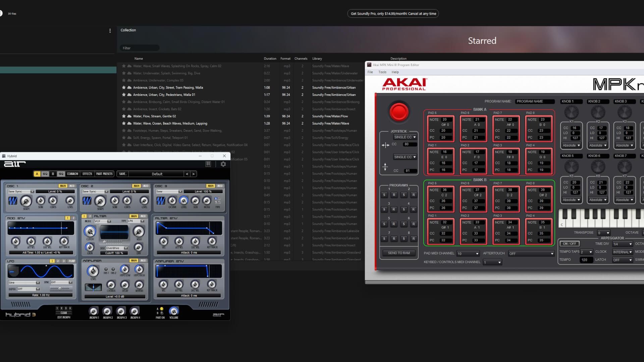
Task: Open OSC 3 Saw waveform dropdown
Action: (x=169, y=192)
